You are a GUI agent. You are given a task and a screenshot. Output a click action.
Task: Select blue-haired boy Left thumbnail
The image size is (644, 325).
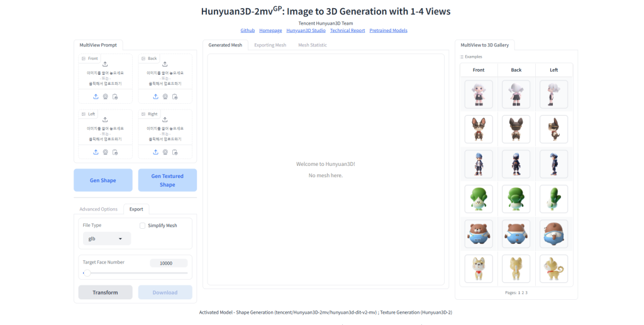click(553, 164)
